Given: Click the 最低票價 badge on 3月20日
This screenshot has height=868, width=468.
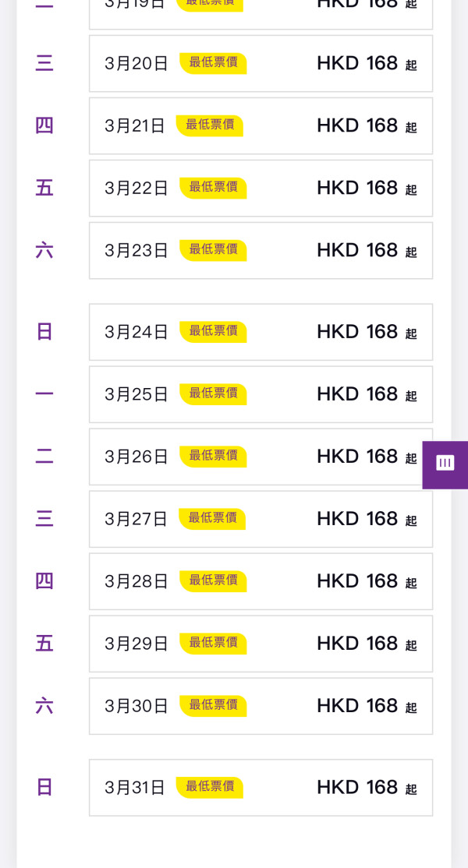Looking at the screenshot, I should click(x=213, y=63).
